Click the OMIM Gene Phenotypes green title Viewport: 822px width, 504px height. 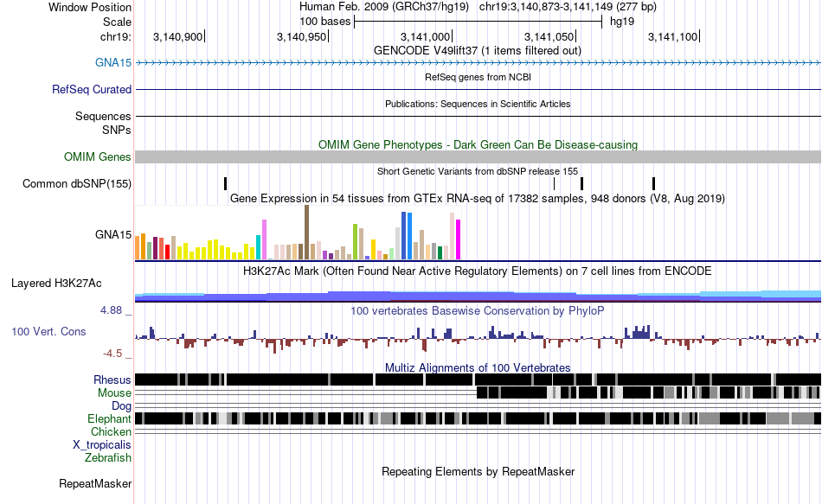tap(478, 145)
